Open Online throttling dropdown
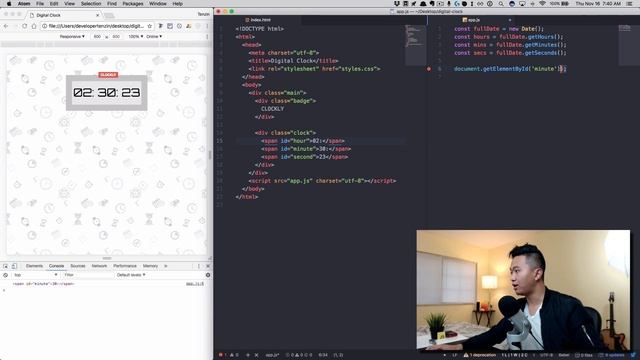 (154, 36)
